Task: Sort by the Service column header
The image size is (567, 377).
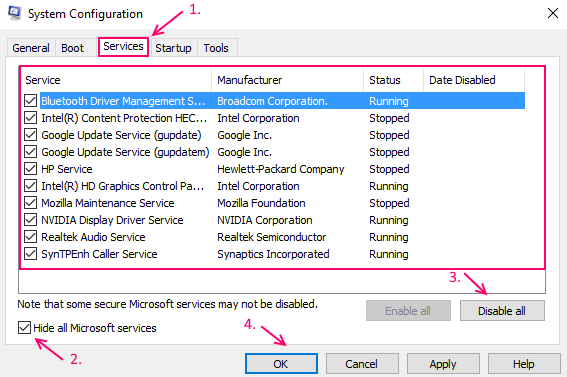Action: (x=117, y=80)
